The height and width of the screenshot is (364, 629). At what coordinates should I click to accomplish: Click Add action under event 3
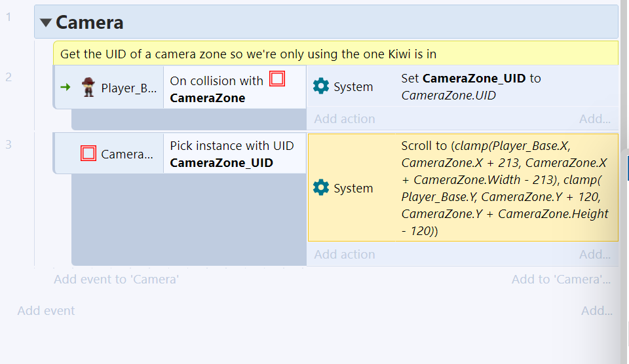[x=345, y=254]
